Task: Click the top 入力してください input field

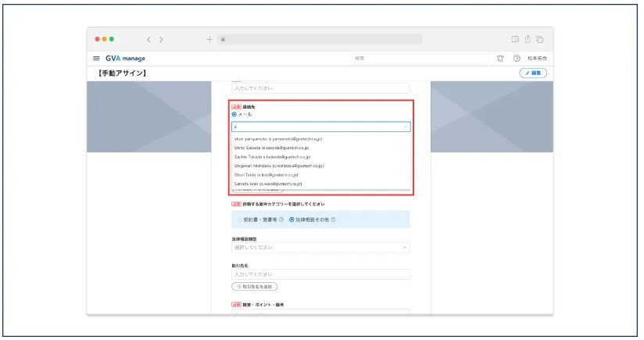Action: 320,88
